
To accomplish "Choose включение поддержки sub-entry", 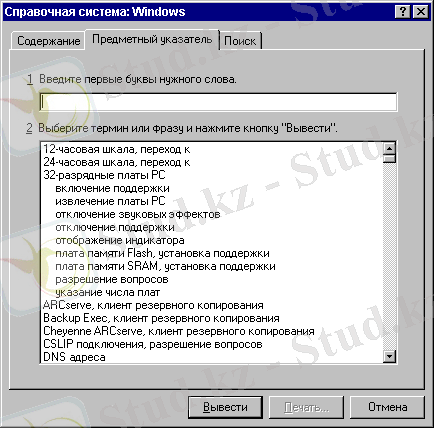I will point(112,188).
